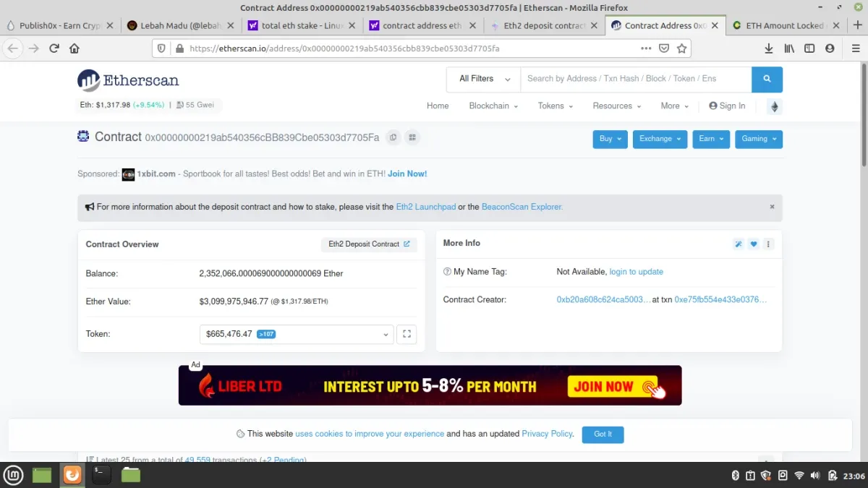Click 'login to update' link
The height and width of the screenshot is (488, 868).
637,272
